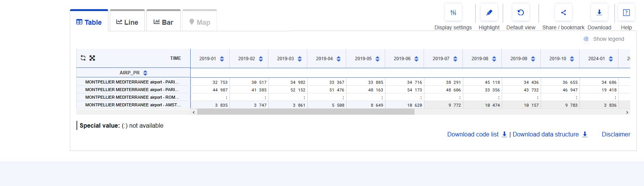Click download icon beside Download code list
The height and width of the screenshot is (186, 644).
(x=504, y=134)
